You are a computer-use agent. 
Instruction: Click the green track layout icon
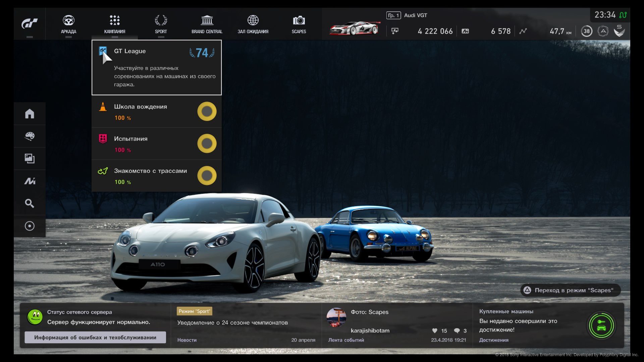pyautogui.click(x=103, y=171)
